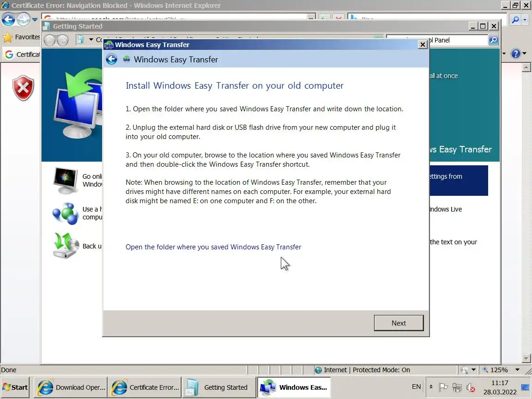
Task: Click Control Panel search magnifier button
Action: click(493, 40)
